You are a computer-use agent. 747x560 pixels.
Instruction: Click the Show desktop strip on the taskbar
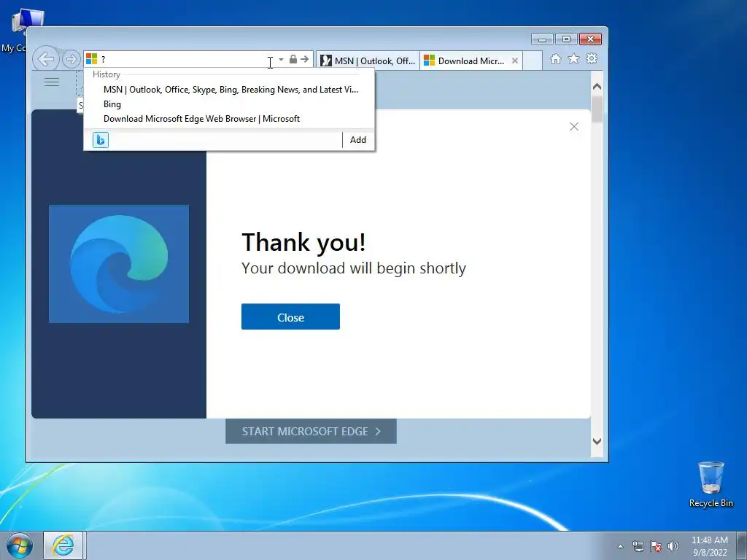(742, 545)
